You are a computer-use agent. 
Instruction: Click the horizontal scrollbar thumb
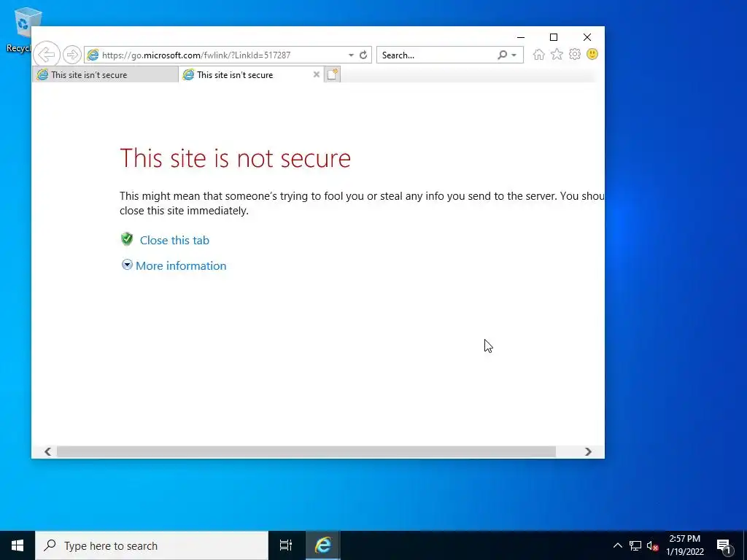click(306, 451)
